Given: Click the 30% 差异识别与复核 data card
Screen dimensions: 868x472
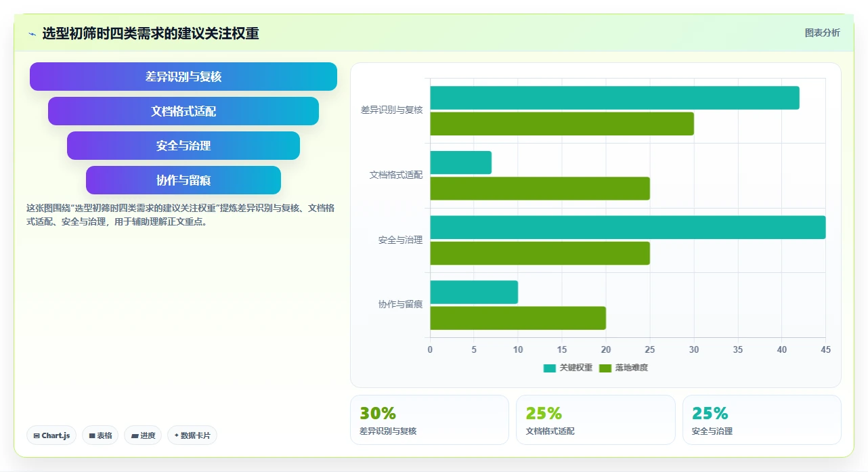Looking at the screenshot, I should pyautogui.click(x=429, y=420).
